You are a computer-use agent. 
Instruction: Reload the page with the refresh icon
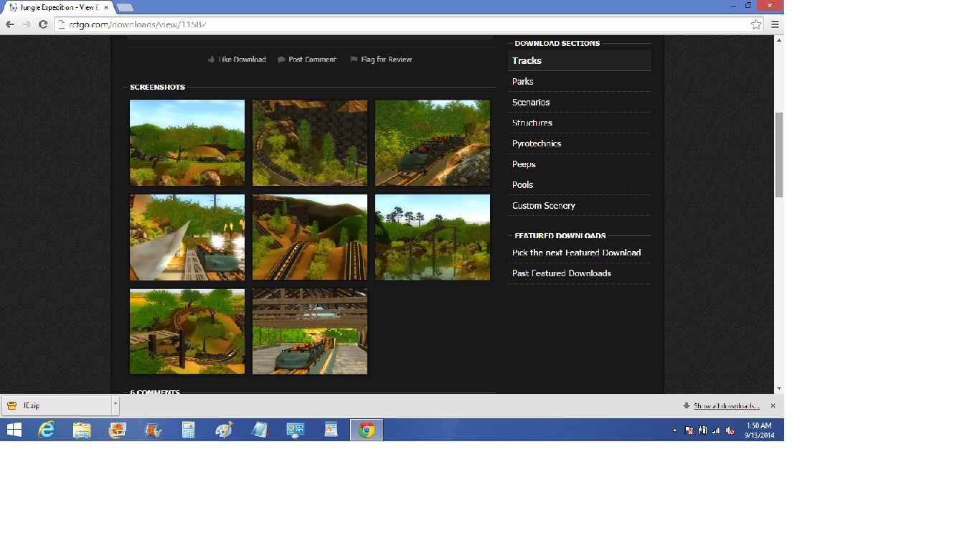43,24
